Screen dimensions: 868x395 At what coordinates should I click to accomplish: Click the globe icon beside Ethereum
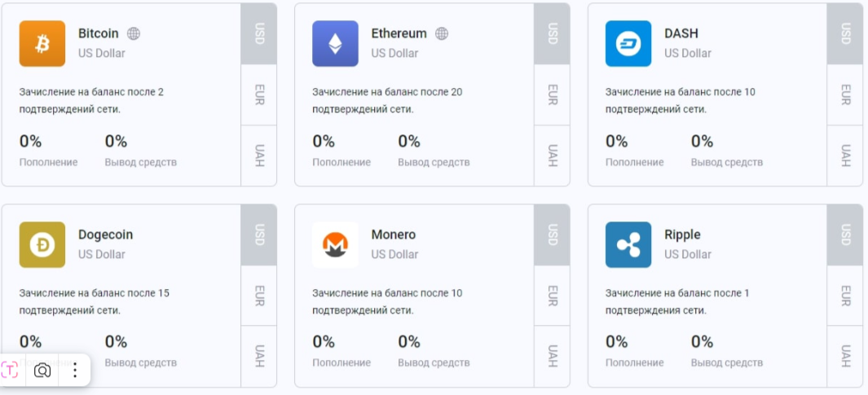click(x=442, y=33)
